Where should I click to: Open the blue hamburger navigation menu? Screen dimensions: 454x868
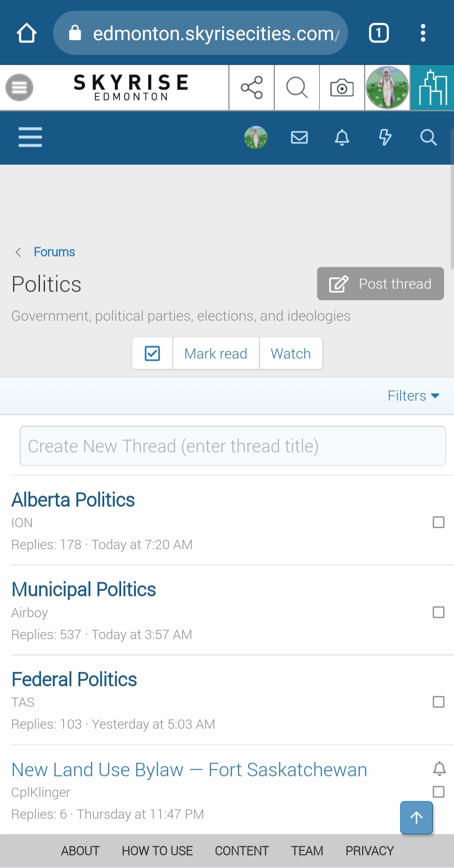[x=30, y=138]
